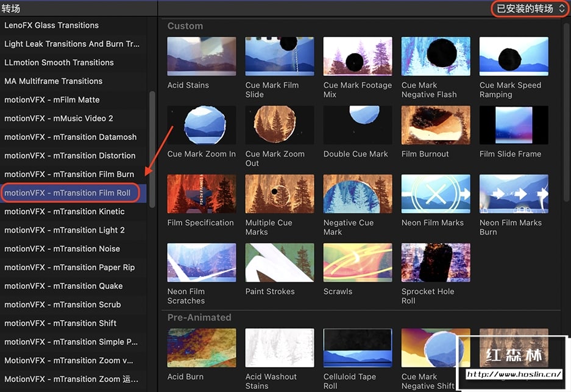The width and height of the screenshot is (571, 392).
Task: Click the Neon Film Scratches thumbnail
Action: pos(201,263)
